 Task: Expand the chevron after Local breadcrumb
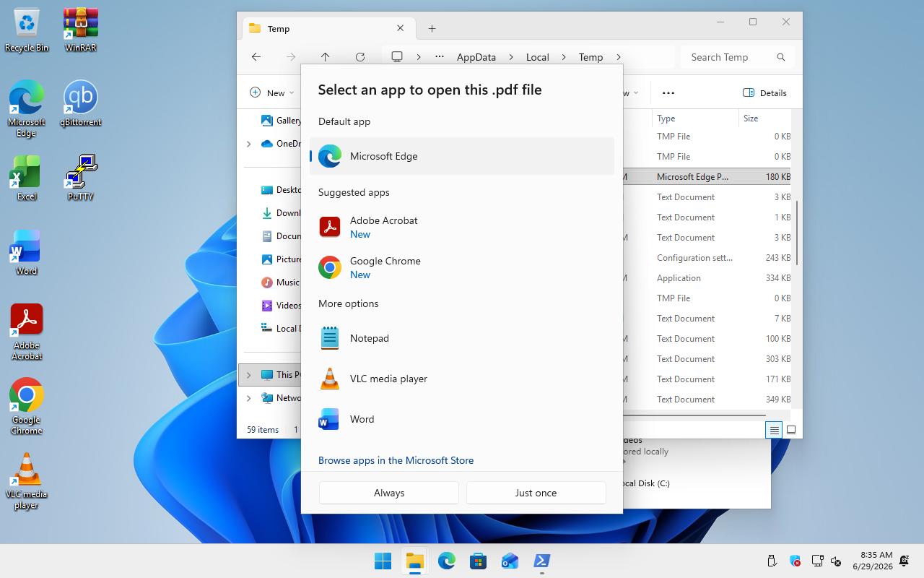[564, 57]
